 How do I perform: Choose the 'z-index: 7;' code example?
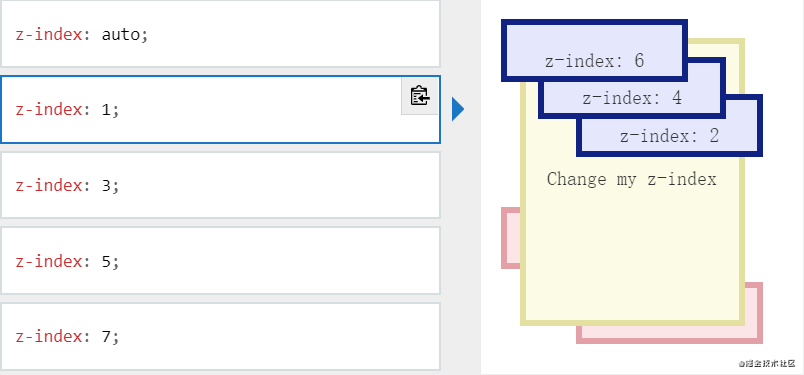tap(220, 337)
